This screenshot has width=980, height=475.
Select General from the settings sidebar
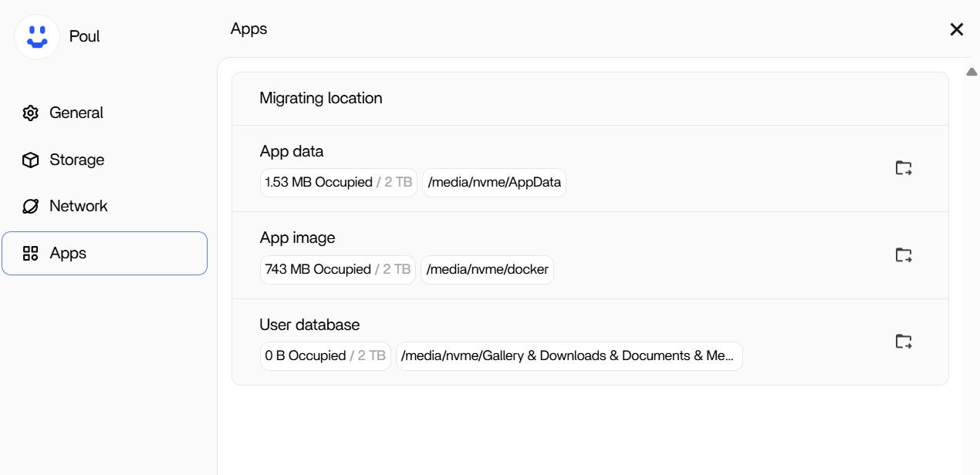[x=76, y=113]
